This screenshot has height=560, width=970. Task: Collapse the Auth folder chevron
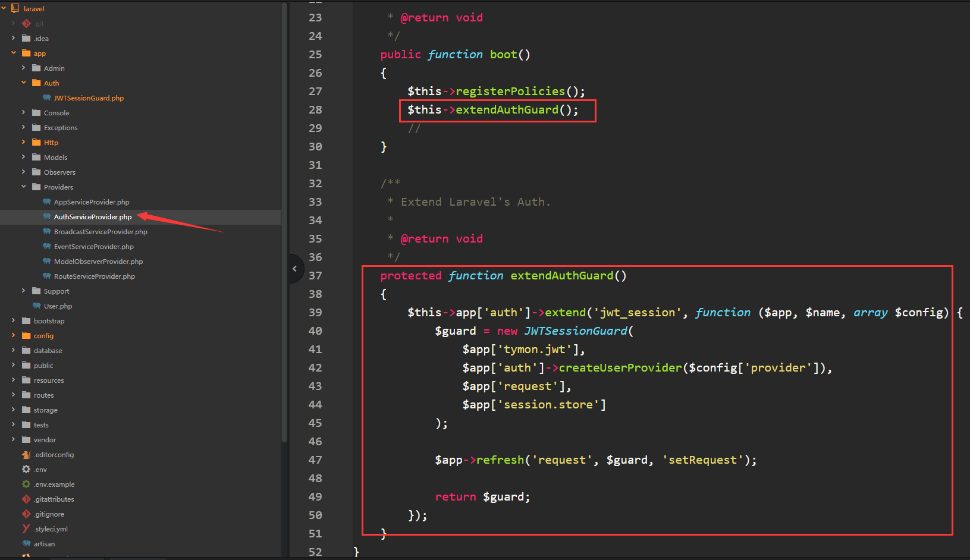[23, 83]
